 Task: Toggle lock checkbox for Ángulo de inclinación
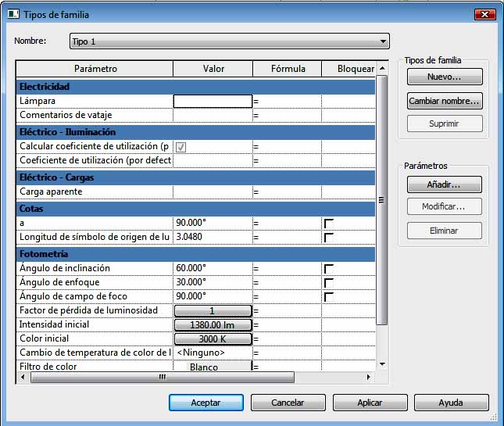[329, 269]
